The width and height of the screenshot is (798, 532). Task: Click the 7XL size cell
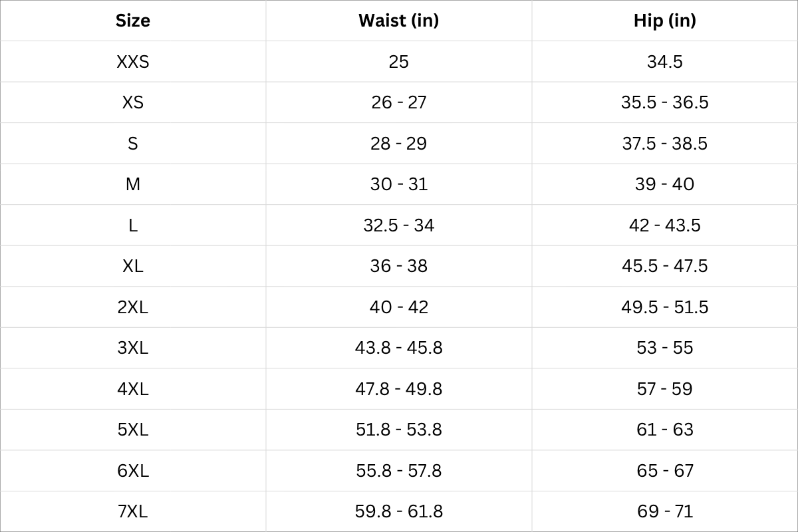133,511
